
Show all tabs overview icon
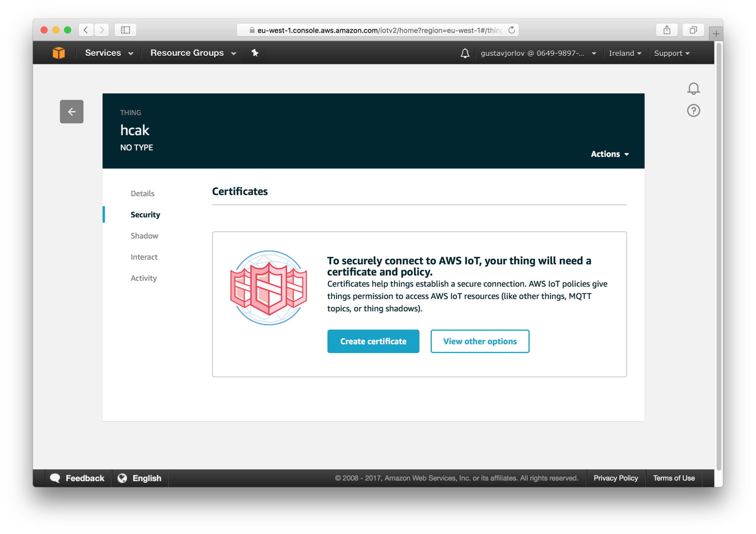click(693, 30)
